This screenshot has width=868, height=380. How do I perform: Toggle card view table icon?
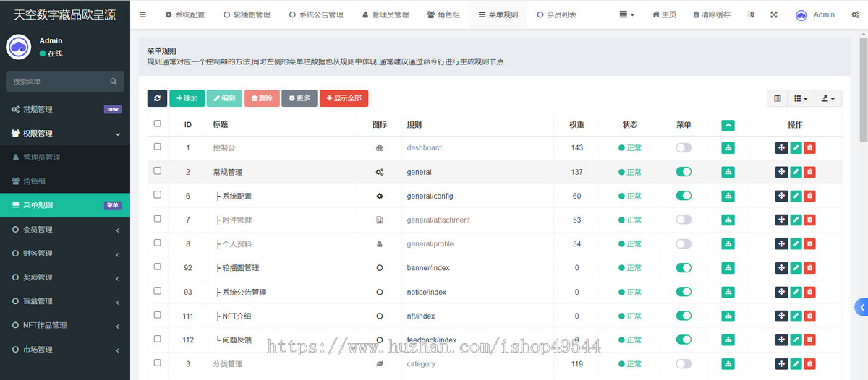point(778,98)
